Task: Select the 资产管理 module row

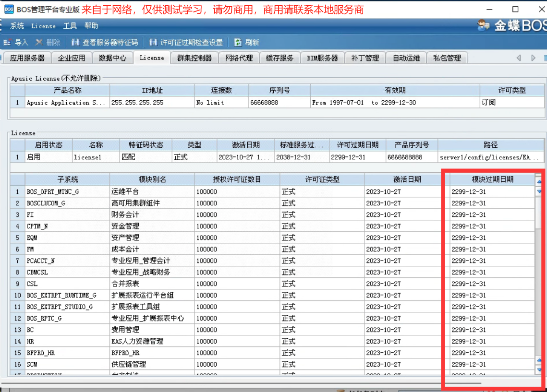Action: (152, 238)
